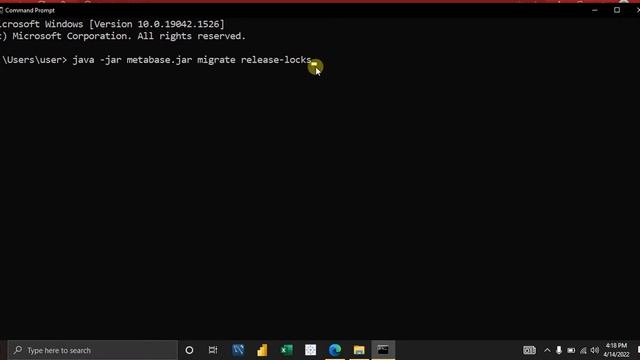Viewport: 640px width, 360px height.
Task: Open the network tray icon
Action: (583, 351)
